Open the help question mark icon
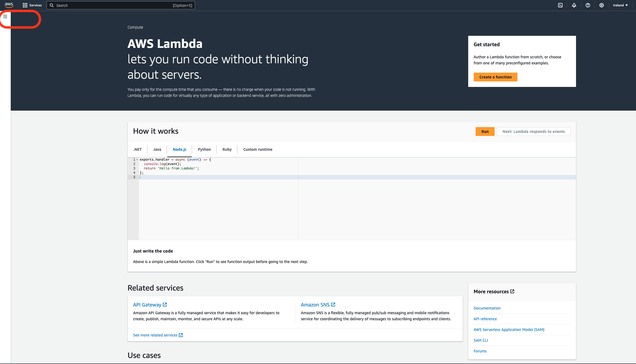The image size is (636, 364). pyautogui.click(x=588, y=5)
